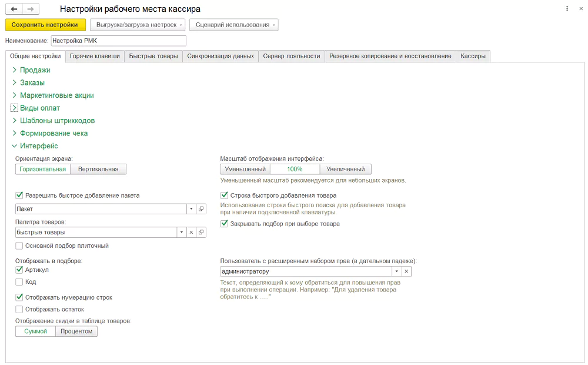The height and width of the screenshot is (365, 588).
Task: Enable Отображать остаток checkbox
Action: (x=19, y=310)
